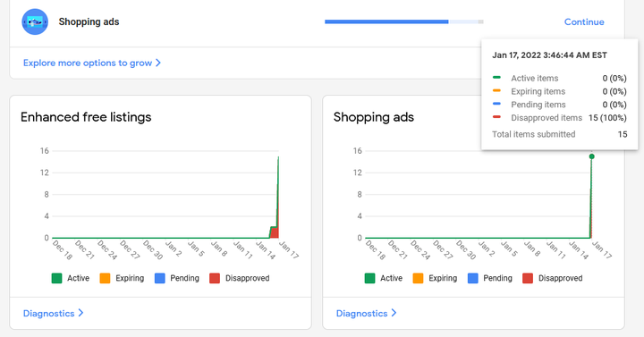Click the Enhanced free listings card title
This screenshot has width=644, height=337.
coord(86,117)
